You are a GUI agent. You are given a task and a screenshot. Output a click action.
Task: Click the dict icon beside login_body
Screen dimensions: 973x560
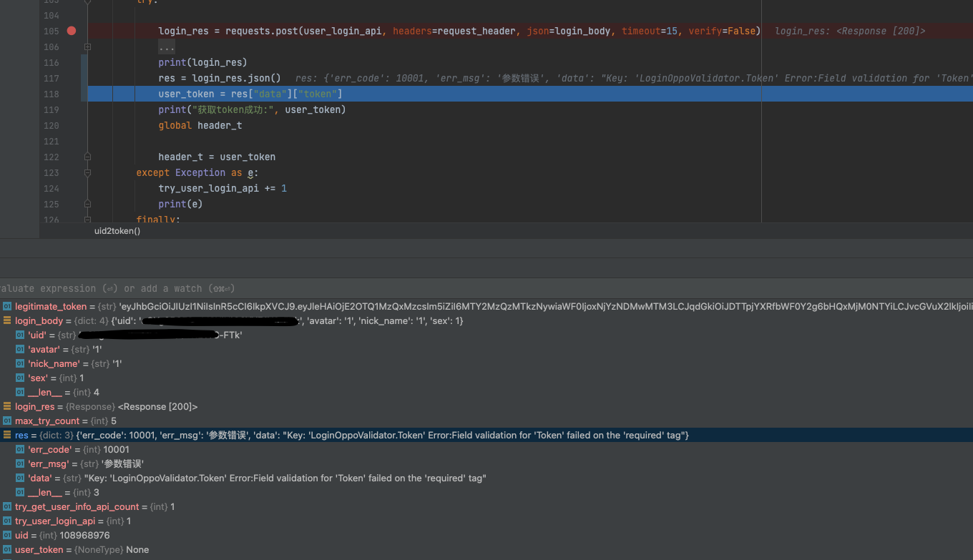6,320
